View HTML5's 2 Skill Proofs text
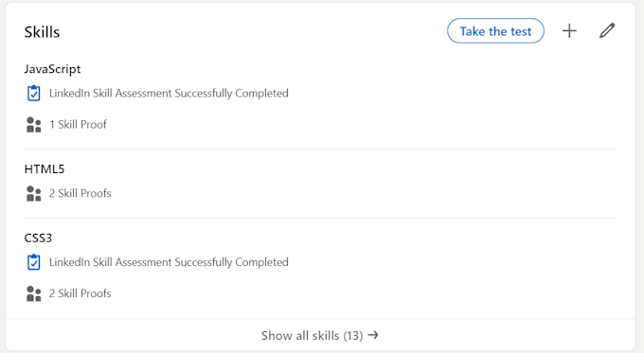 tap(80, 193)
